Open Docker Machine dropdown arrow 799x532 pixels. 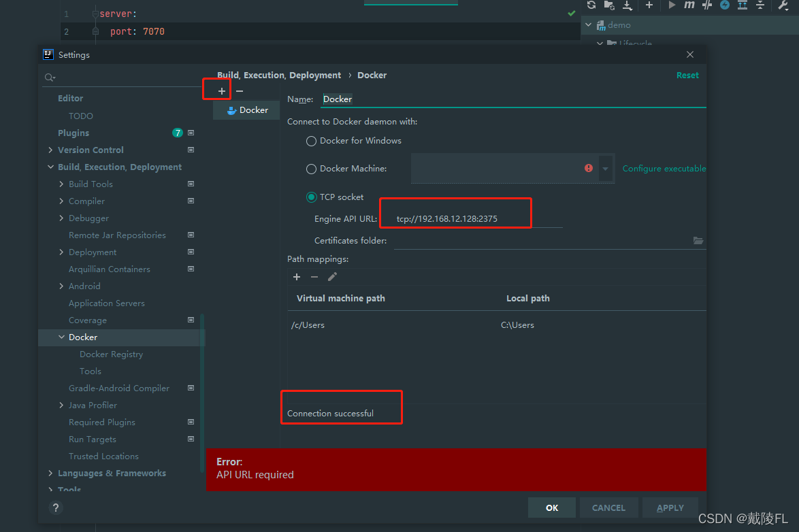pos(605,169)
